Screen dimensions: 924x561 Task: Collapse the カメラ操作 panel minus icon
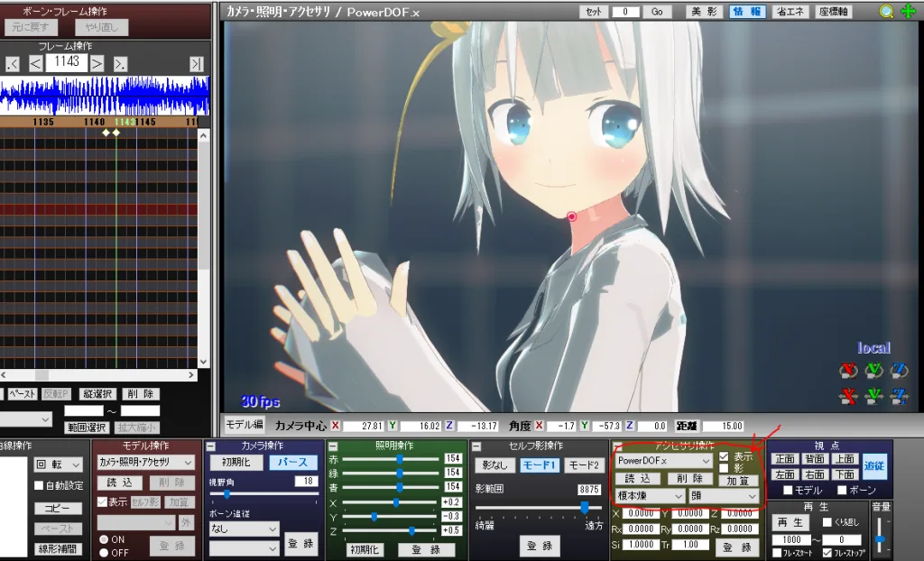pos(211,446)
